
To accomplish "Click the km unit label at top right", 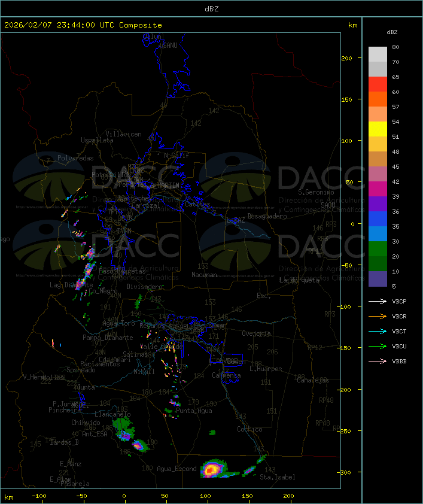I will 352,25.
